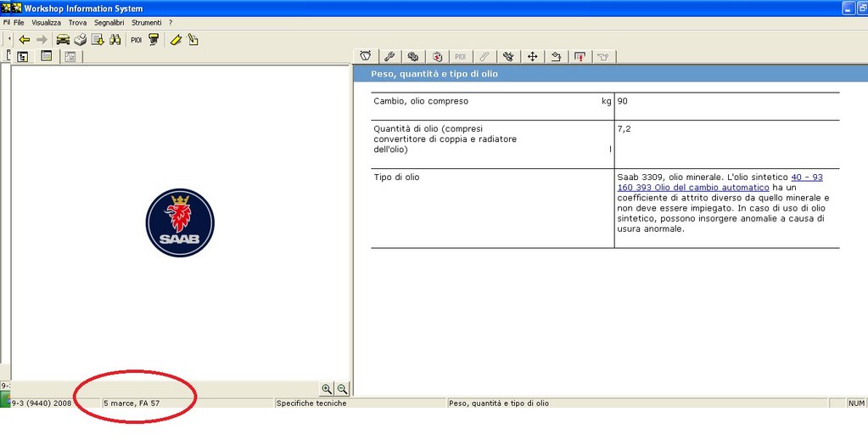
Task: Open the File menu
Action: click(18, 22)
